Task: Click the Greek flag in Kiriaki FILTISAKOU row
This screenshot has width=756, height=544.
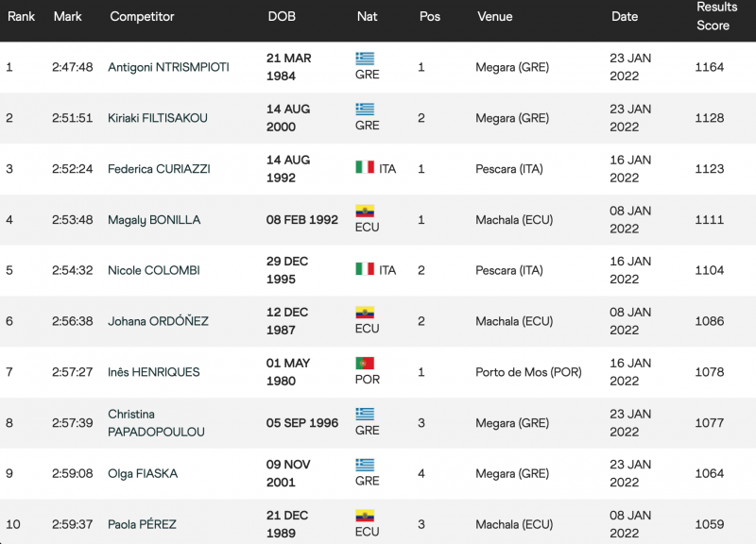Action: pos(365,110)
